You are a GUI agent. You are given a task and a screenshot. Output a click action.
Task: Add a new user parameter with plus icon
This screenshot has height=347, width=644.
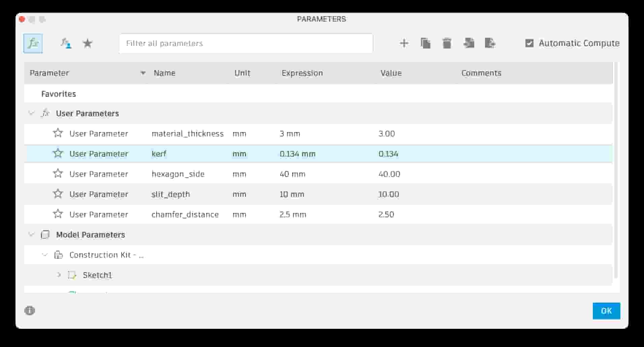coord(404,43)
